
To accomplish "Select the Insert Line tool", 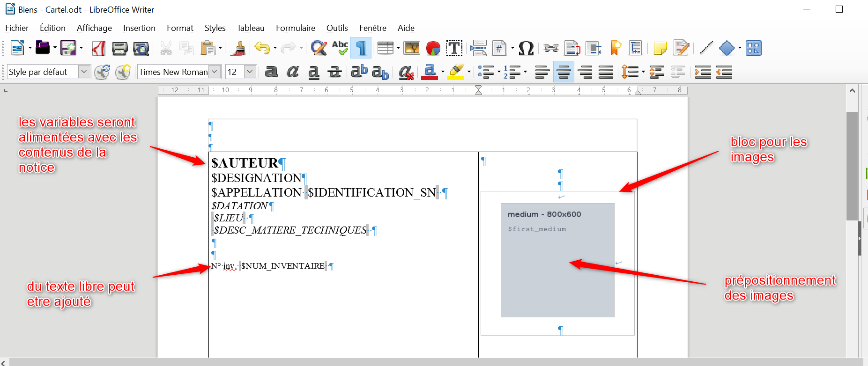I will click(x=706, y=48).
